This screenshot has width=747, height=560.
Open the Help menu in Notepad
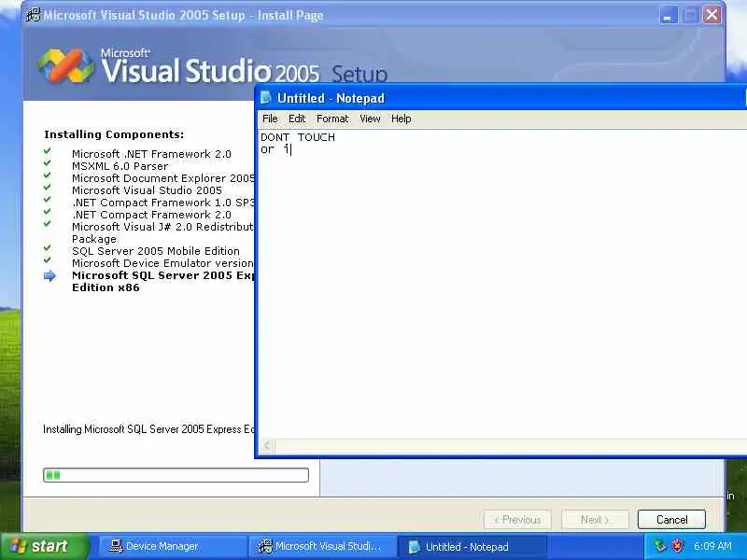point(402,119)
